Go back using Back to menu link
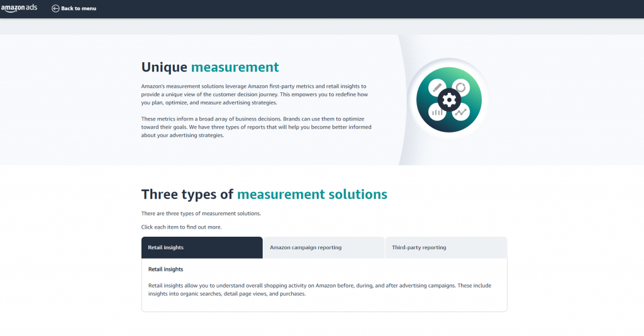The height and width of the screenshot is (336, 644). (x=74, y=9)
